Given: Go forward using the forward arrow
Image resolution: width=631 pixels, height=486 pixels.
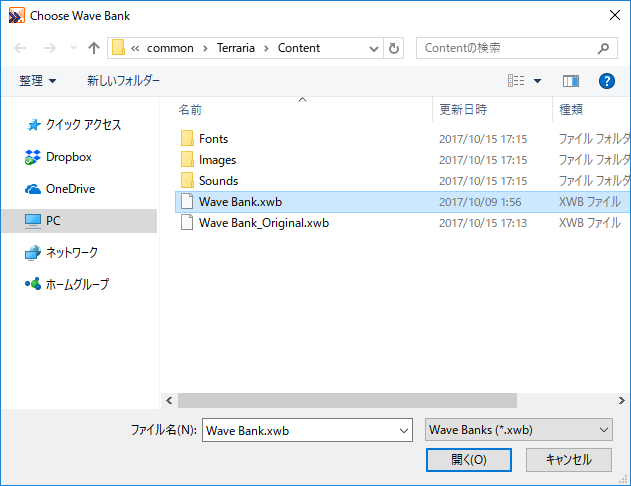Looking at the screenshot, I should click(50, 48).
